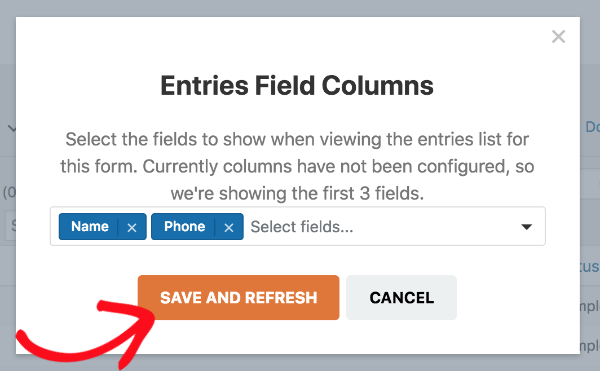Expand the field selection dropdown arrow
Screen dimensions: 600x371
527,227
